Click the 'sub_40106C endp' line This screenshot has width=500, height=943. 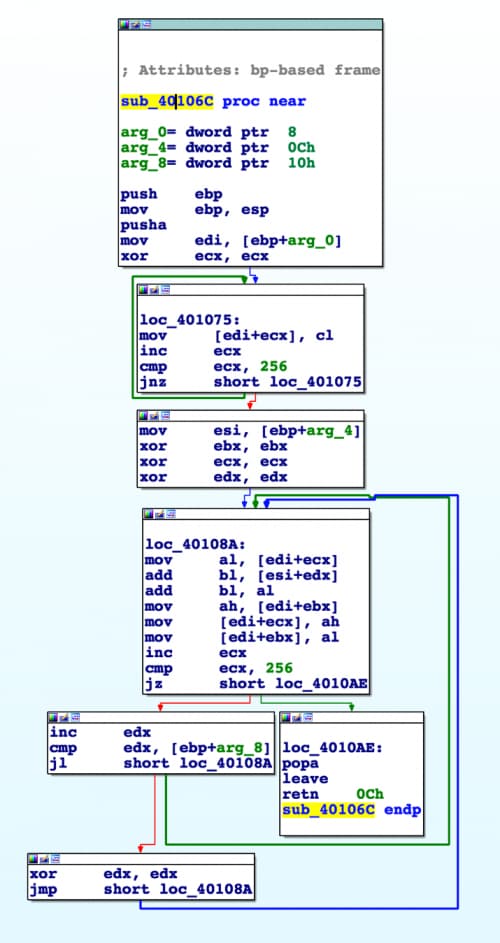click(352, 810)
